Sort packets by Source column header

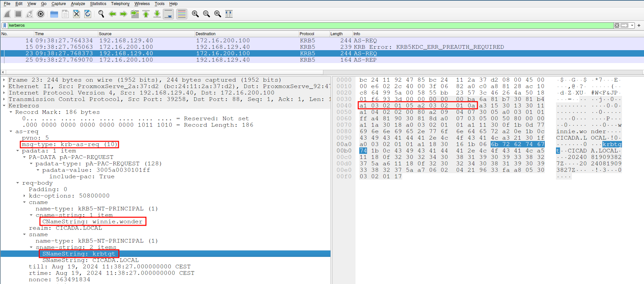tap(146, 34)
